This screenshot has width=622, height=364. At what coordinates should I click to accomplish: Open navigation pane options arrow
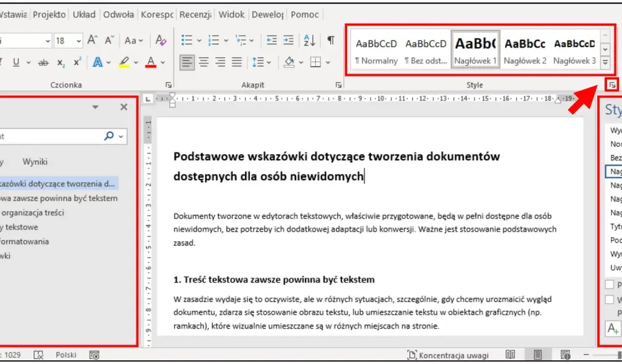[95, 107]
